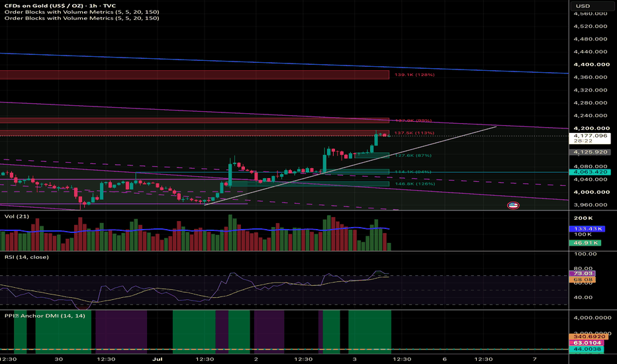This screenshot has width=617, height=364.
Task: Click the blue descending trend line
Action: click(284, 63)
